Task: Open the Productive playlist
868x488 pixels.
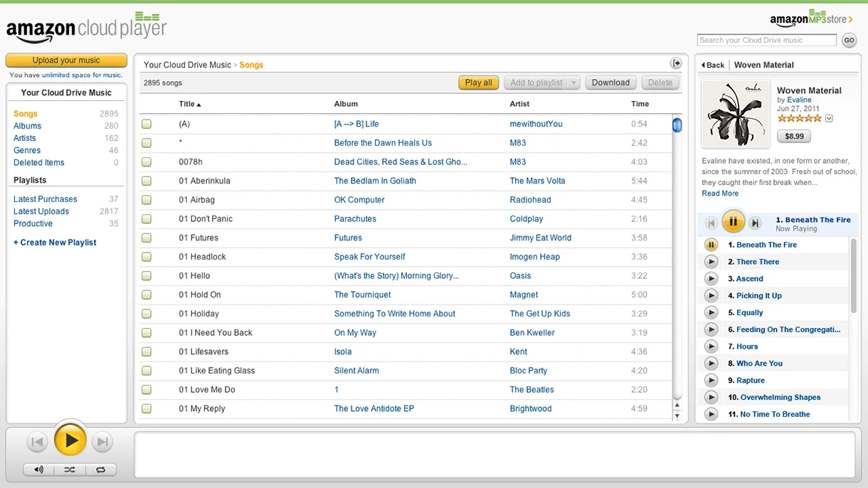Action: tap(33, 223)
